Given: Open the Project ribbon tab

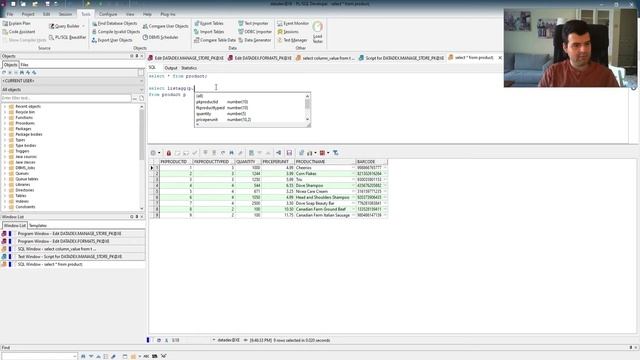Looking at the screenshot, I should tap(28, 14).
